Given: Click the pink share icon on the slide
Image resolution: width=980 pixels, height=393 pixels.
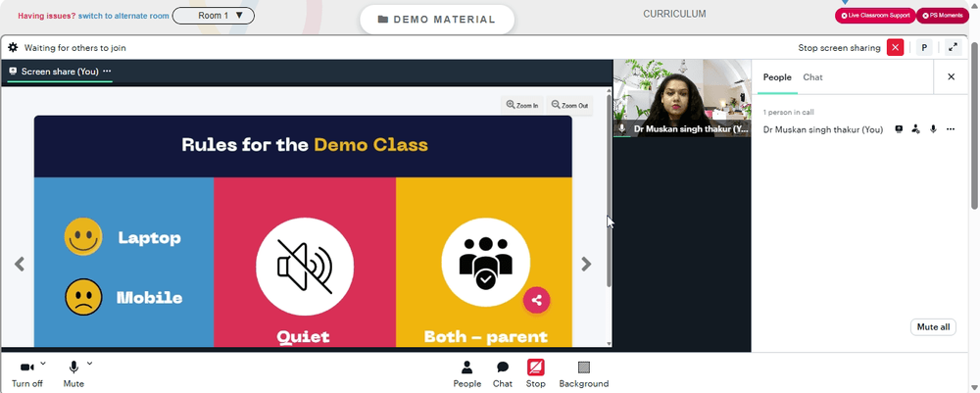Looking at the screenshot, I should click(x=536, y=300).
